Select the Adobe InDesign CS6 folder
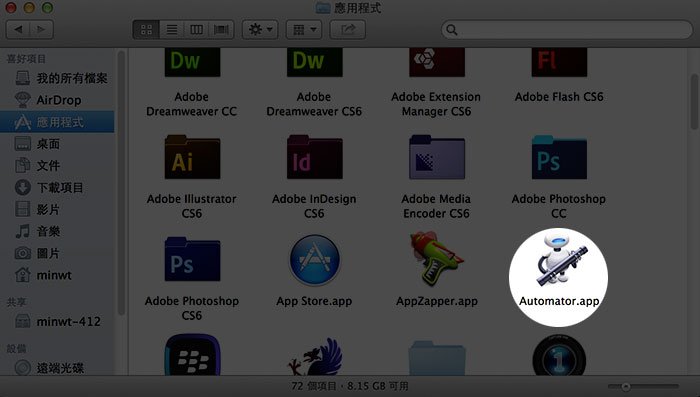The height and width of the screenshot is (397, 700). 315,158
